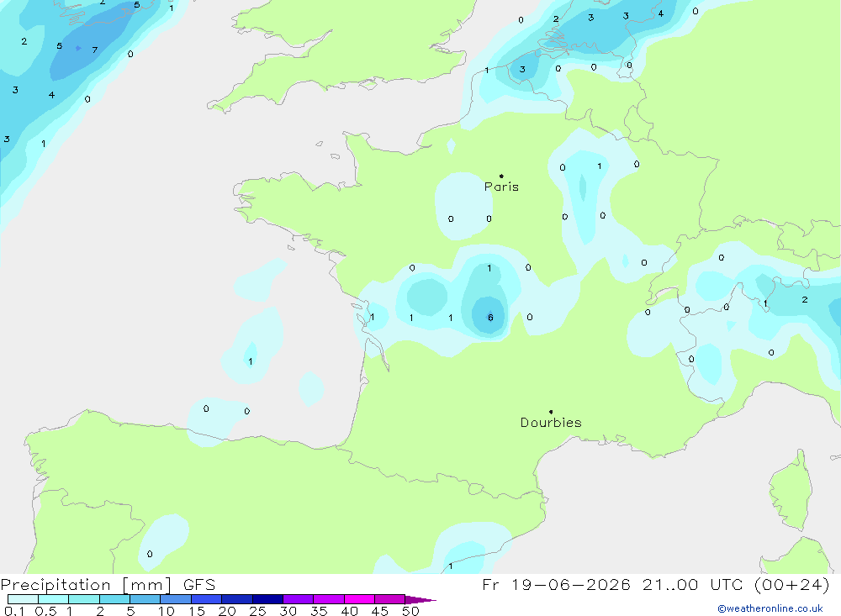Image resolution: width=841 pixels, height=616 pixels.
Task: Select the black dot marker above Dourbies
Action: coord(551,412)
